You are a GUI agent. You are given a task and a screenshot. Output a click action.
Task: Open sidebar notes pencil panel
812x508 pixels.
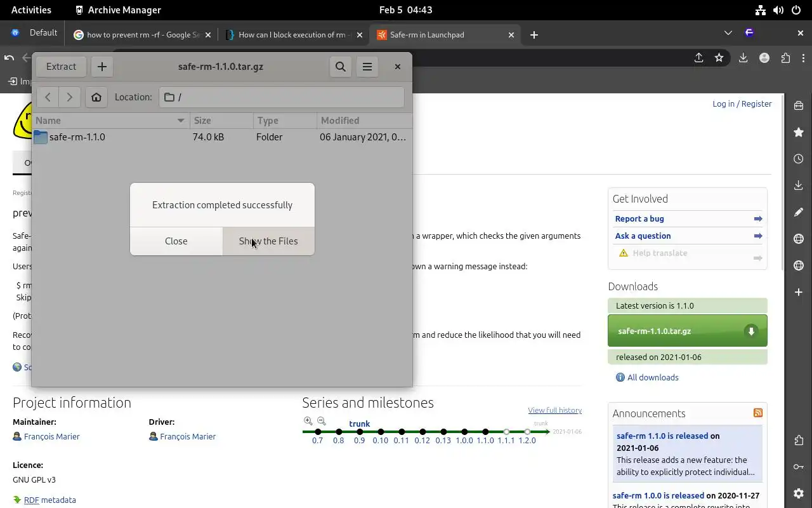(x=799, y=212)
